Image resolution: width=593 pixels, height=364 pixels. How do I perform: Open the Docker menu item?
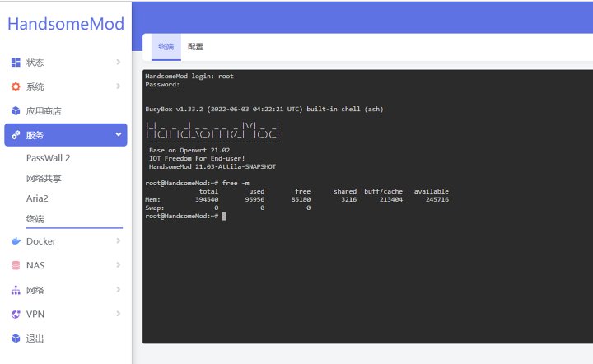coord(66,241)
